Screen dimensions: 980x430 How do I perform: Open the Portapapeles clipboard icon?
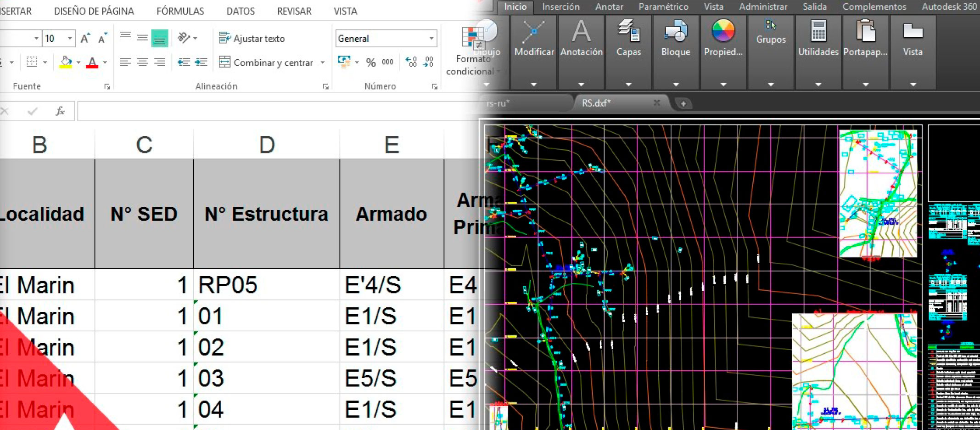(865, 32)
